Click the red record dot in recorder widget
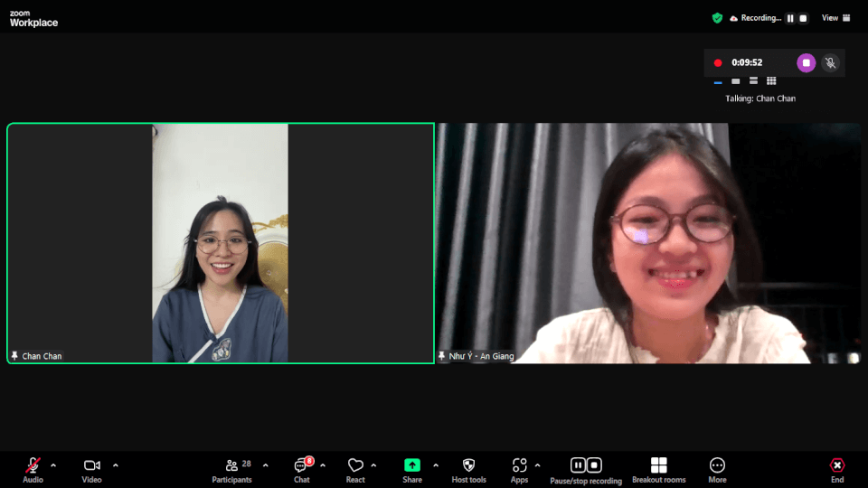 718,62
